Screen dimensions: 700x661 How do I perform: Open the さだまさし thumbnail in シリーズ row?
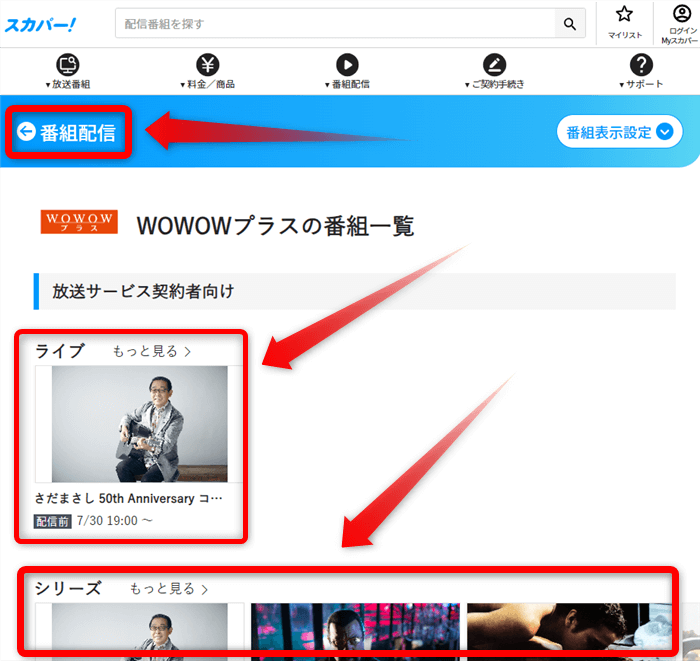tap(139, 632)
